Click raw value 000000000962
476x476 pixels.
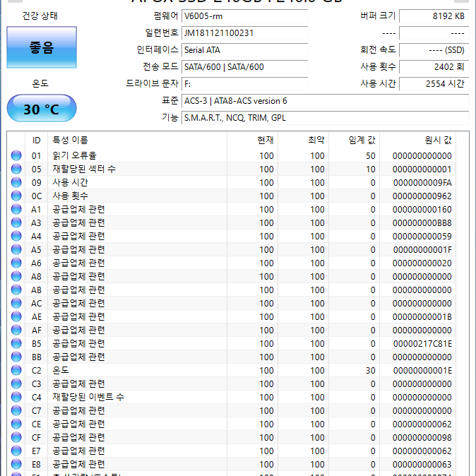[422, 196]
